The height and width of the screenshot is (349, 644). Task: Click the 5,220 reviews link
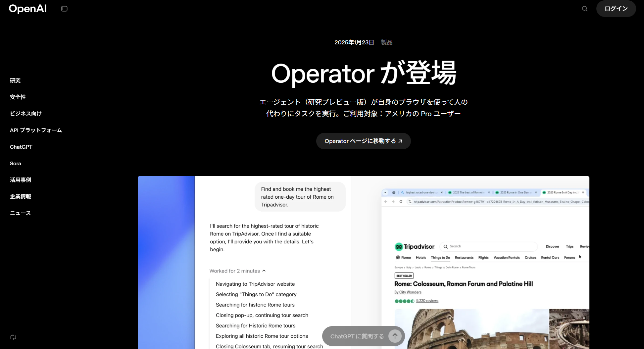427,301
